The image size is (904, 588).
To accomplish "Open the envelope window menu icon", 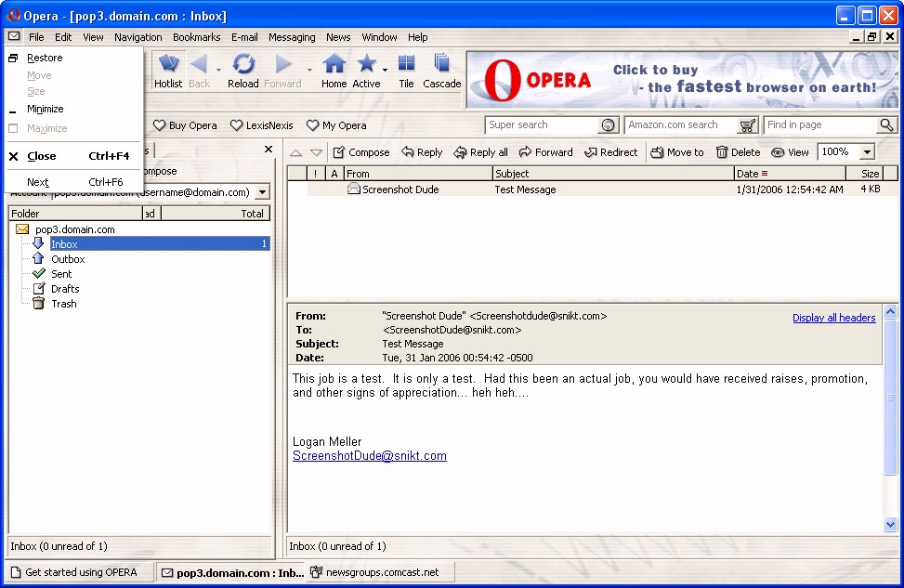I will pyautogui.click(x=14, y=36).
